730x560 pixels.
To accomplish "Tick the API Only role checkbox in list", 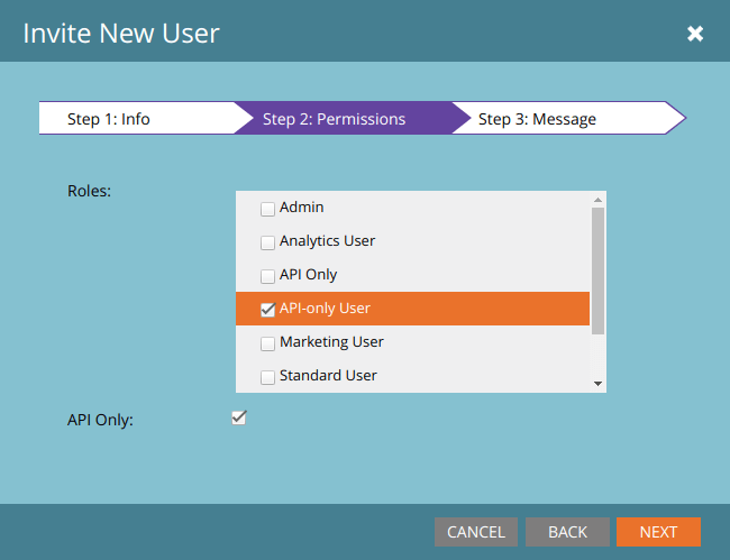I will [267, 276].
